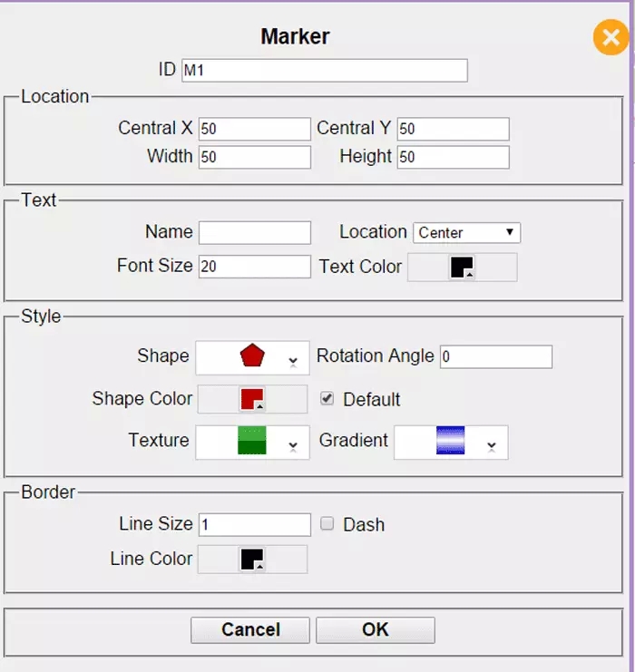Open the Shape Color red swatch
This screenshot has height=672, width=635.
click(252, 399)
